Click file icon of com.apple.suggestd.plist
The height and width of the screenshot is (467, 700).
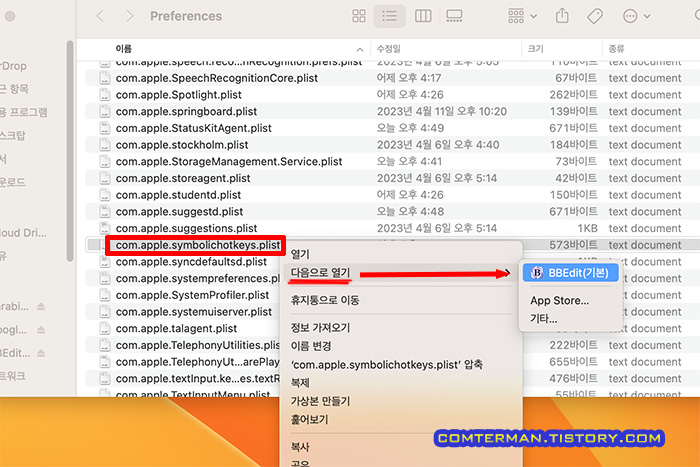click(x=105, y=212)
